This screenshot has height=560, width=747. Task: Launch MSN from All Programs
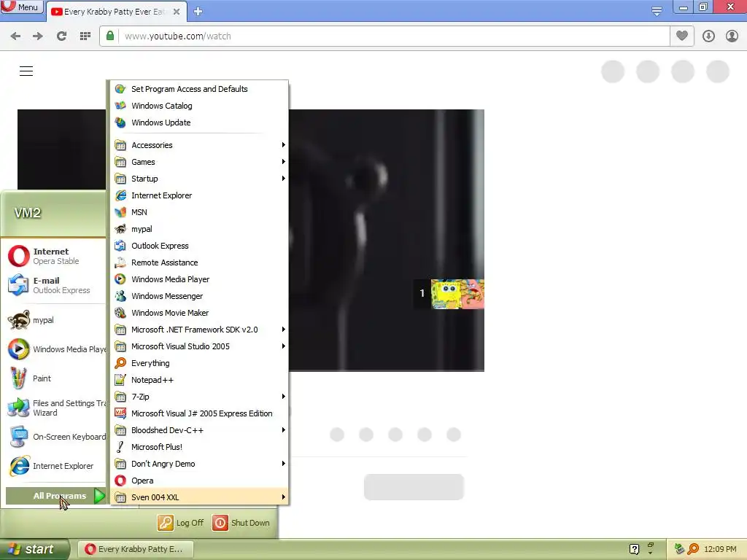pyautogui.click(x=198, y=212)
